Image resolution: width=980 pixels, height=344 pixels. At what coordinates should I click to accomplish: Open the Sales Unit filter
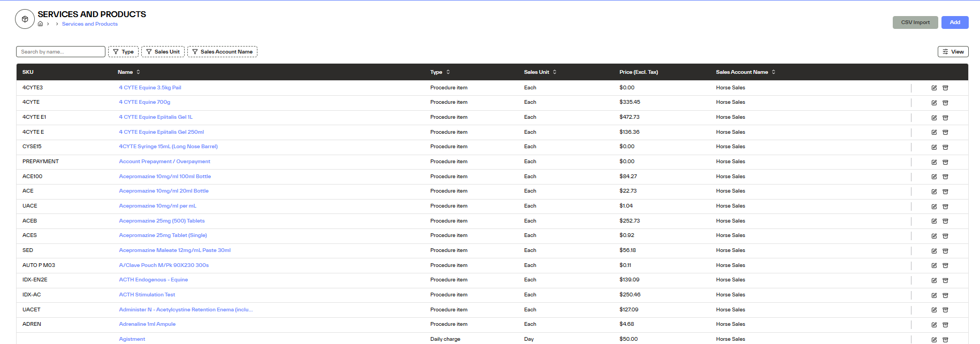pyautogui.click(x=163, y=52)
